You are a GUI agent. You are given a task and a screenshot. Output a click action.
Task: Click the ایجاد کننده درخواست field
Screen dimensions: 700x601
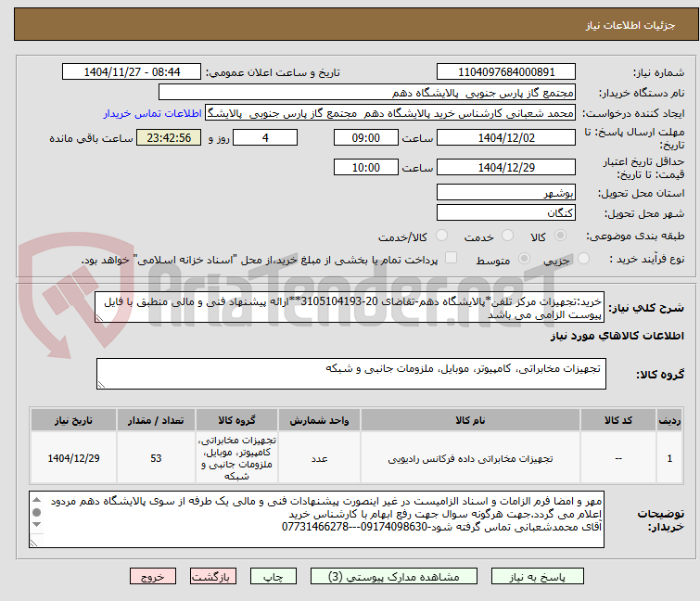point(390,113)
